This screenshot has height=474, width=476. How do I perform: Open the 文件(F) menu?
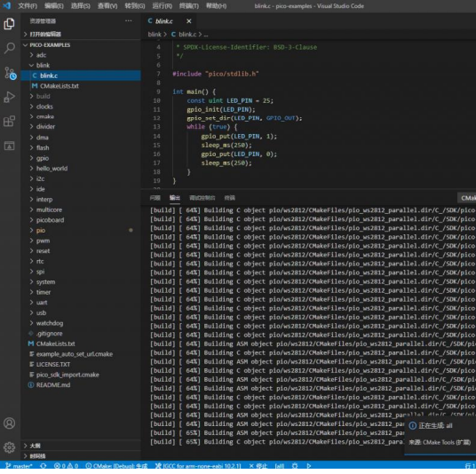point(28,5)
